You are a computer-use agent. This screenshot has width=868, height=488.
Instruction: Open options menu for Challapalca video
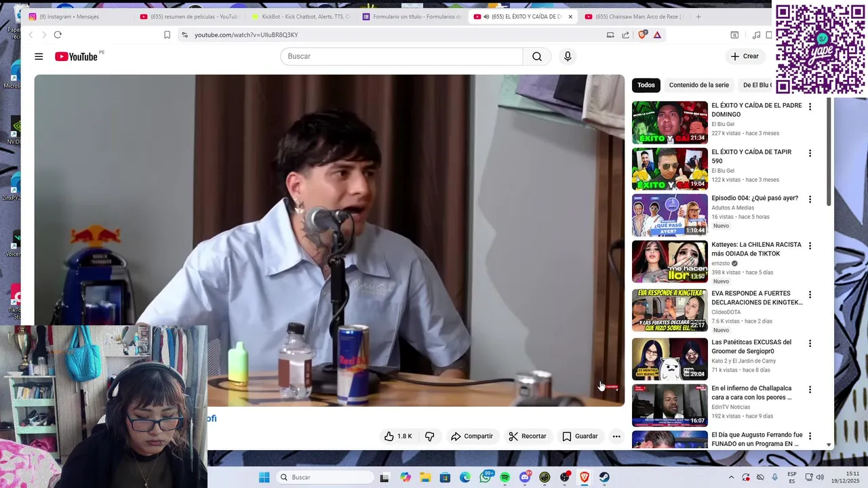[810, 390]
